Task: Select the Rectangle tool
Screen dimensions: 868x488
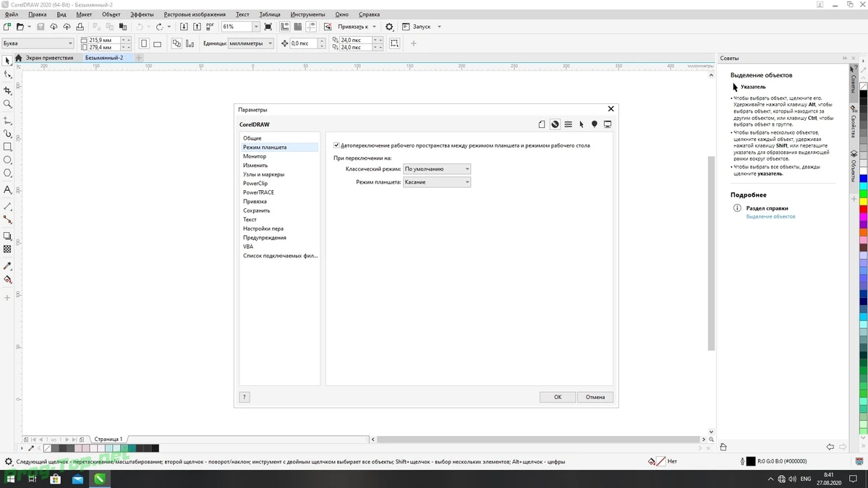Action: (x=7, y=147)
